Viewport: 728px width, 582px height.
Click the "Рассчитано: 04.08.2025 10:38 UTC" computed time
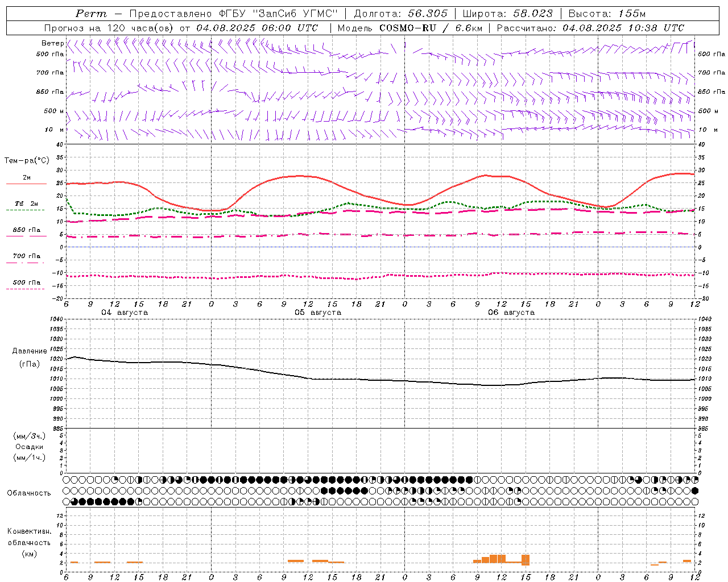click(590, 28)
